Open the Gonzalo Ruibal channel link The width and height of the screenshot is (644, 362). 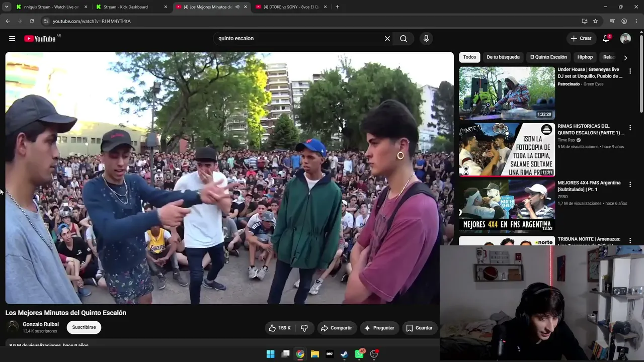click(x=41, y=324)
